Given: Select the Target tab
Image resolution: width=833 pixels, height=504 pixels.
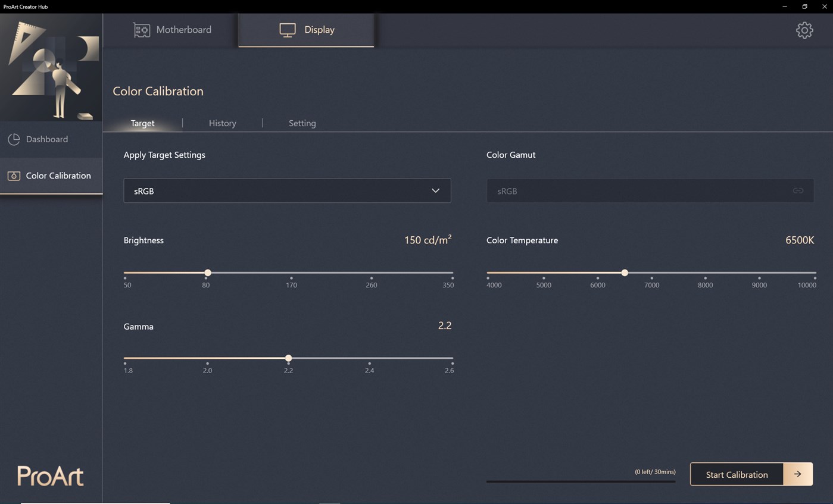Looking at the screenshot, I should point(142,123).
